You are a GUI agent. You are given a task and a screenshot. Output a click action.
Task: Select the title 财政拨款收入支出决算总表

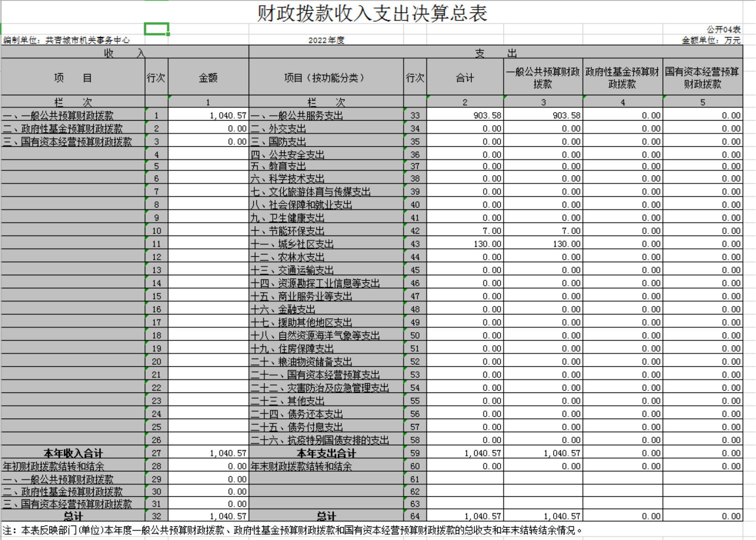click(372, 13)
